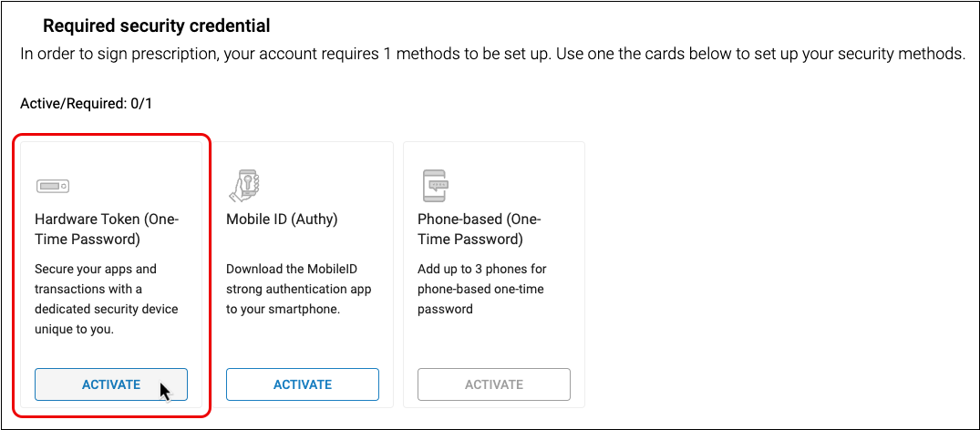Click the greyed-out ACTIVATE button for Phone-based
Image resolution: width=980 pixels, height=430 pixels.
pos(493,384)
